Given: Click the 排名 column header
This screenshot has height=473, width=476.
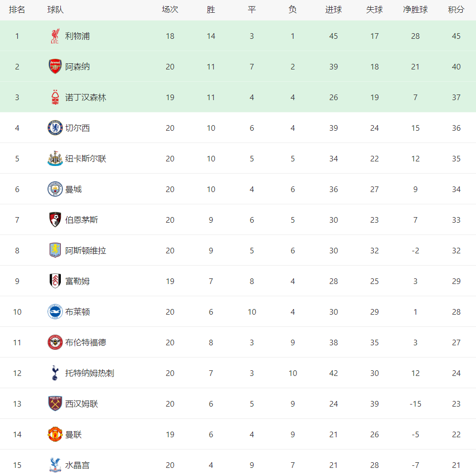Looking at the screenshot, I should (x=17, y=10).
